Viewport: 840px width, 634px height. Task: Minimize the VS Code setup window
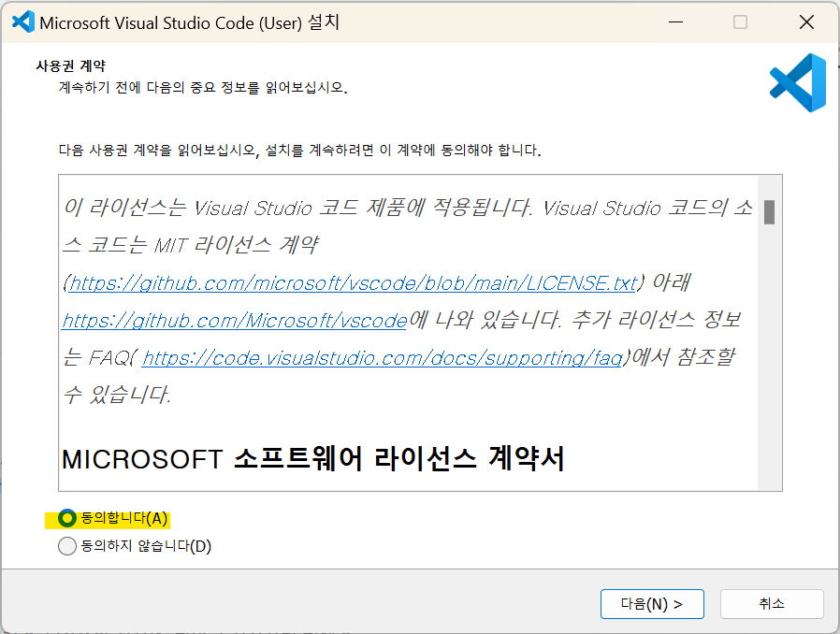675,22
